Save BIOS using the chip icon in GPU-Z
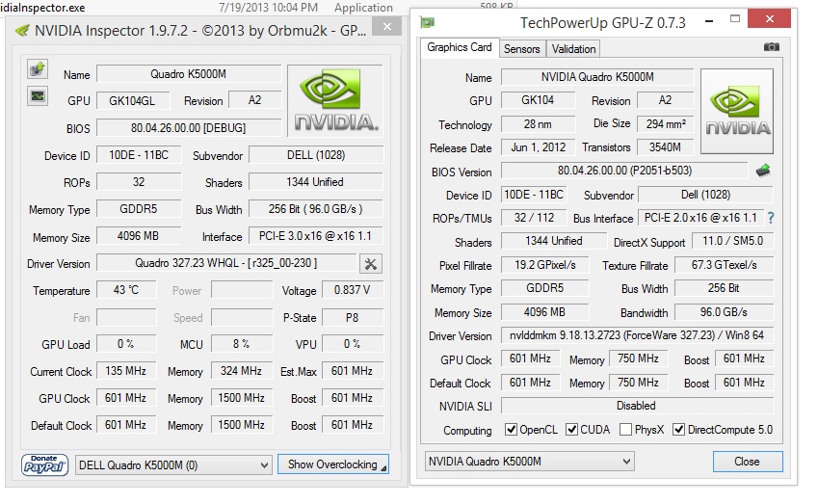The width and height of the screenshot is (818, 504). pos(763,170)
